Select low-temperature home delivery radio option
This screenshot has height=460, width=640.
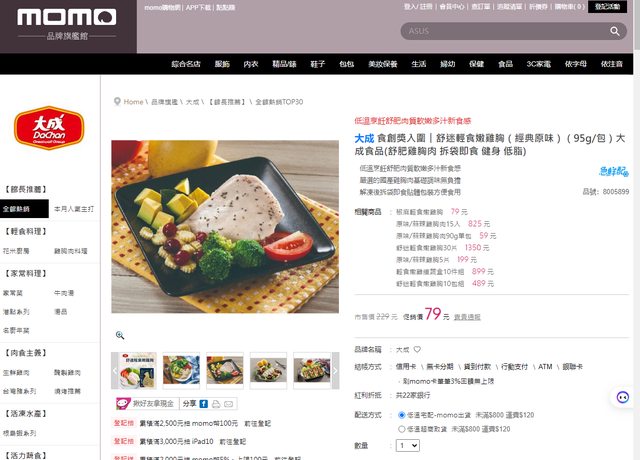(x=402, y=415)
